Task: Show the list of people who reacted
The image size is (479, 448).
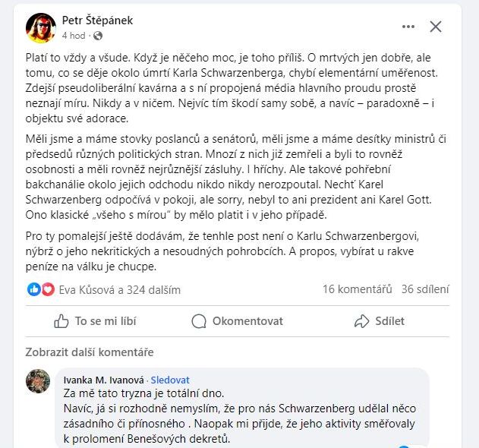Action: click(120, 289)
